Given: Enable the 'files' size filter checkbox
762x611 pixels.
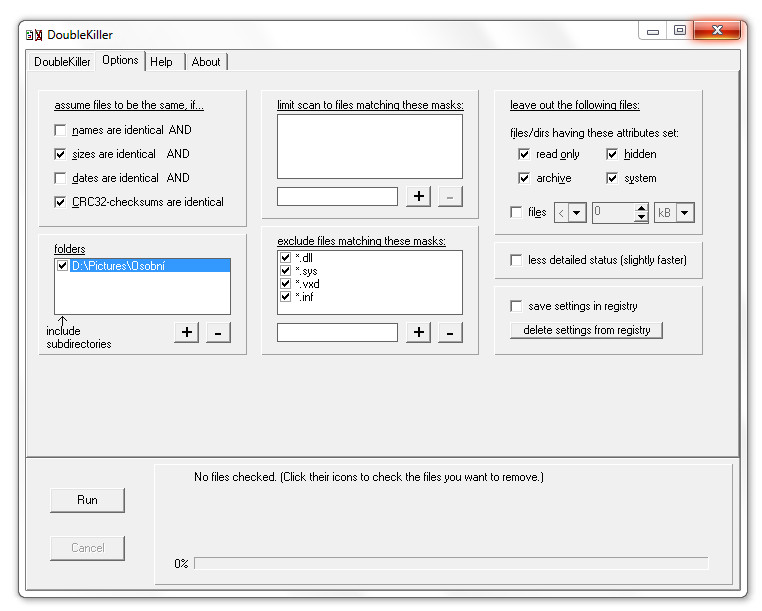Looking at the screenshot, I should (516, 212).
